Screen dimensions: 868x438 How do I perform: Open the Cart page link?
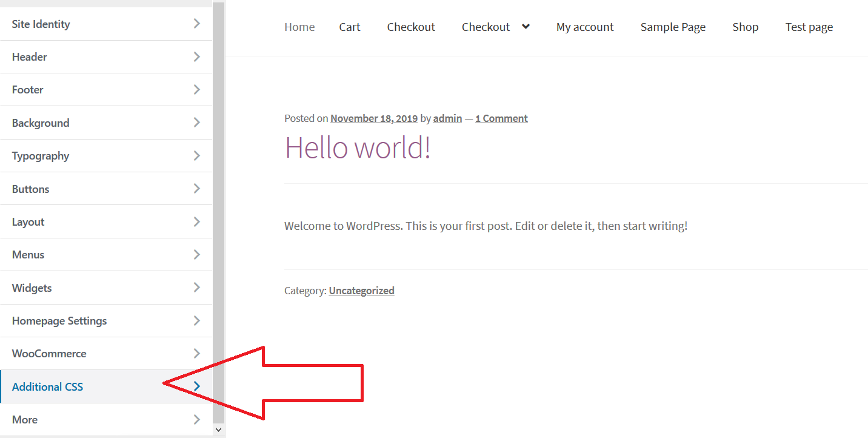click(x=350, y=27)
